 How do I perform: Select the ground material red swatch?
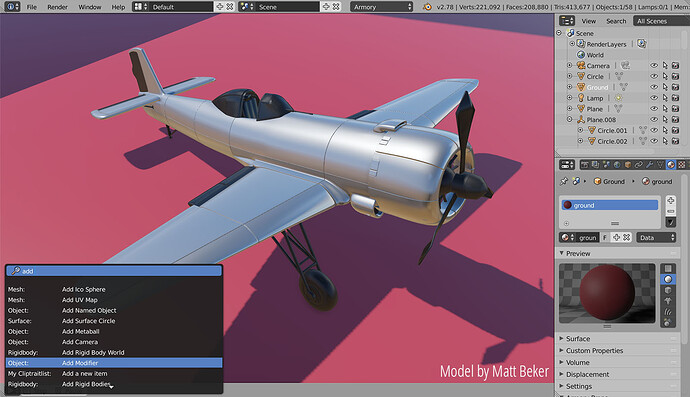click(568, 205)
